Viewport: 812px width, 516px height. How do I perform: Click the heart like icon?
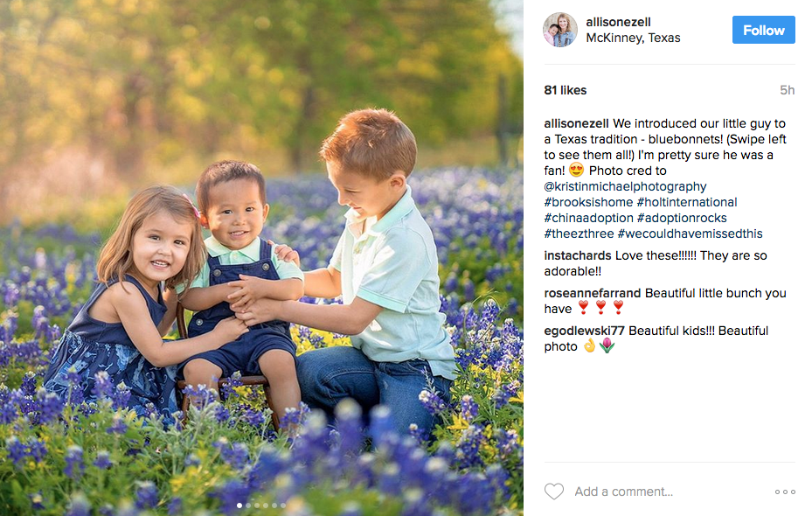[x=553, y=492]
